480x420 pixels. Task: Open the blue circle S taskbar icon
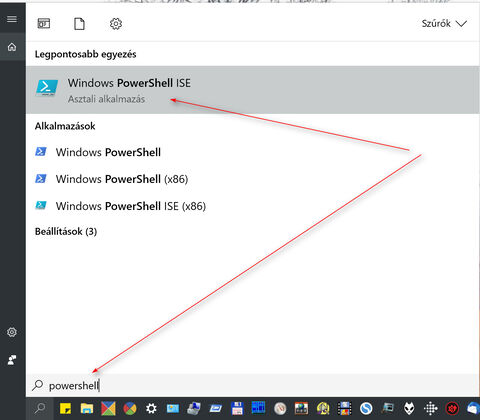coord(366,408)
